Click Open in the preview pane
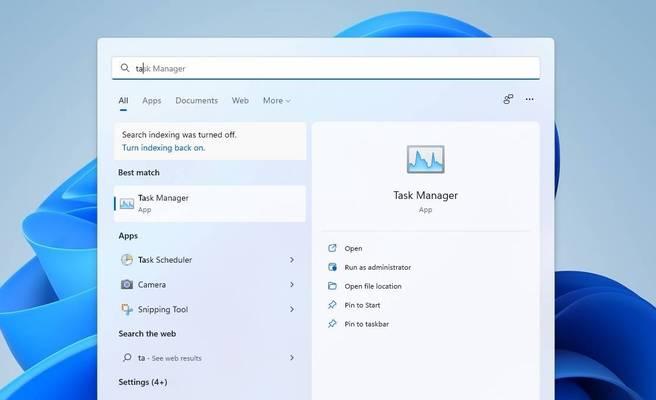The image size is (656, 400). point(353,248)
